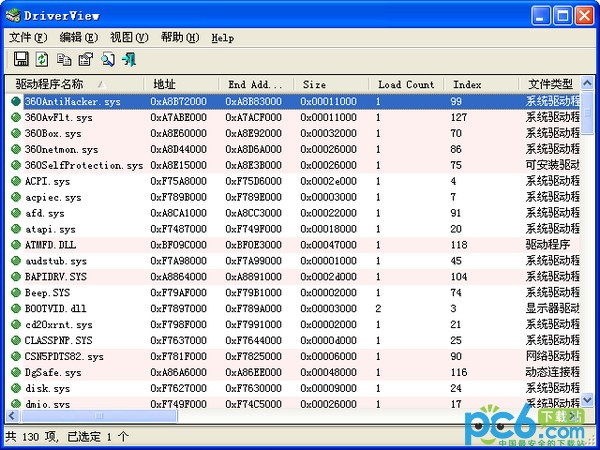Screen dimensions: 600x450
Task: Click the vertical scrollbar thumb
Action: 587,113
